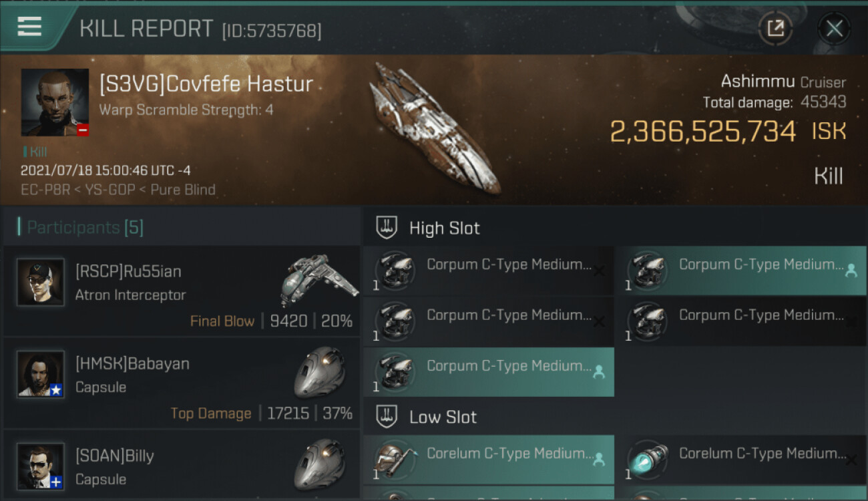Open the Participants [5] tab header
868x501 pixels.
85,227
